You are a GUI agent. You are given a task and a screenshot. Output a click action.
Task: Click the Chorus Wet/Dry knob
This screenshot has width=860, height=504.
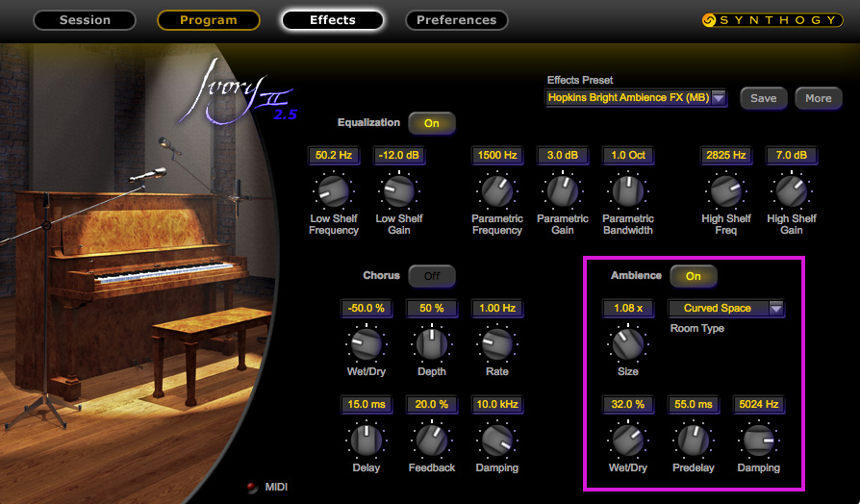pyautogui.click(x=366, y=344)
